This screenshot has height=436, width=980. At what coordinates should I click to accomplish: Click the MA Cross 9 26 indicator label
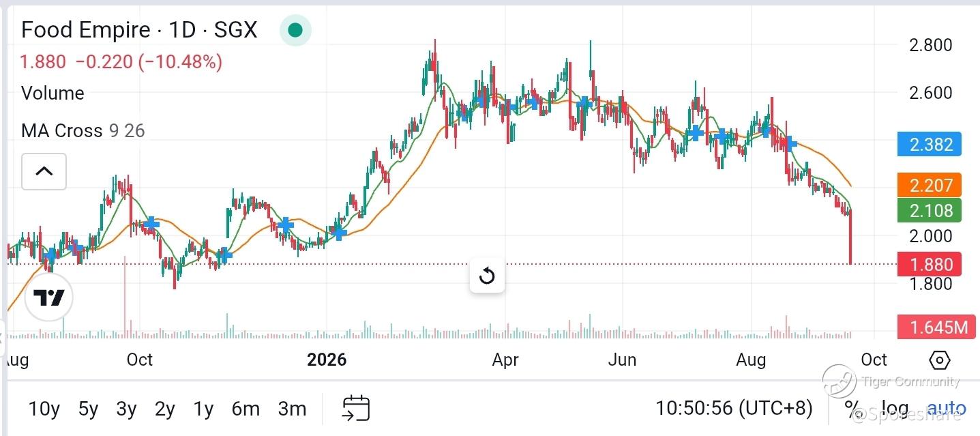(83, 130)
